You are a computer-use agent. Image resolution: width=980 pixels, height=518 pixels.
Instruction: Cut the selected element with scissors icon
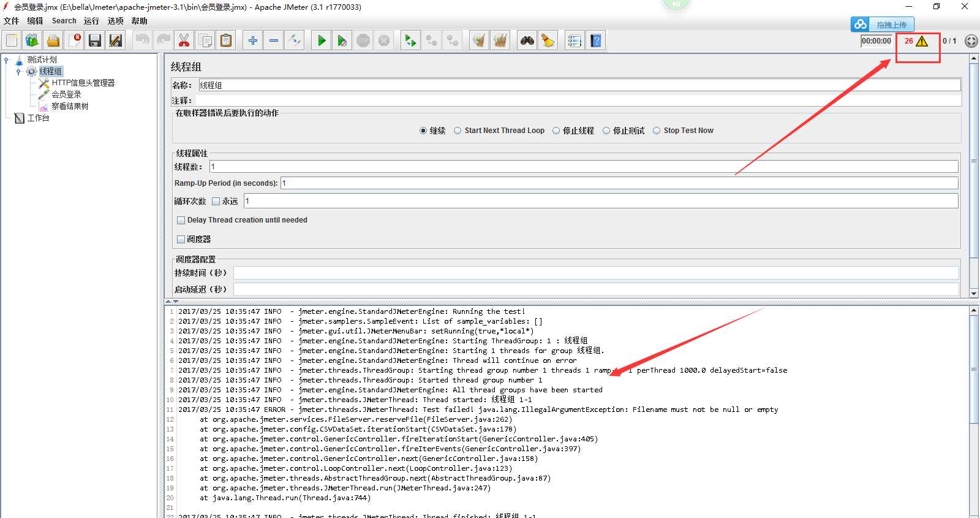pyautogui.click(x=184, y=40)
